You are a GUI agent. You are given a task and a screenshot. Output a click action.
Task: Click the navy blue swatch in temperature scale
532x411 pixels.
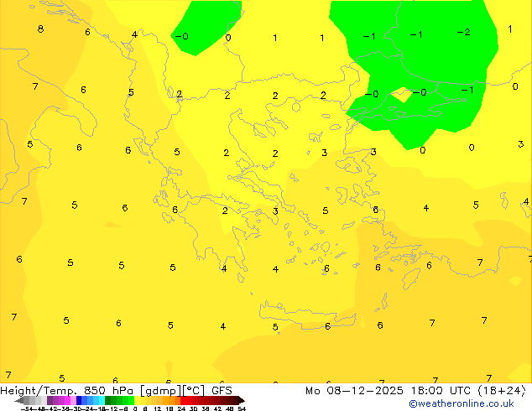click(x=79, y=401)
